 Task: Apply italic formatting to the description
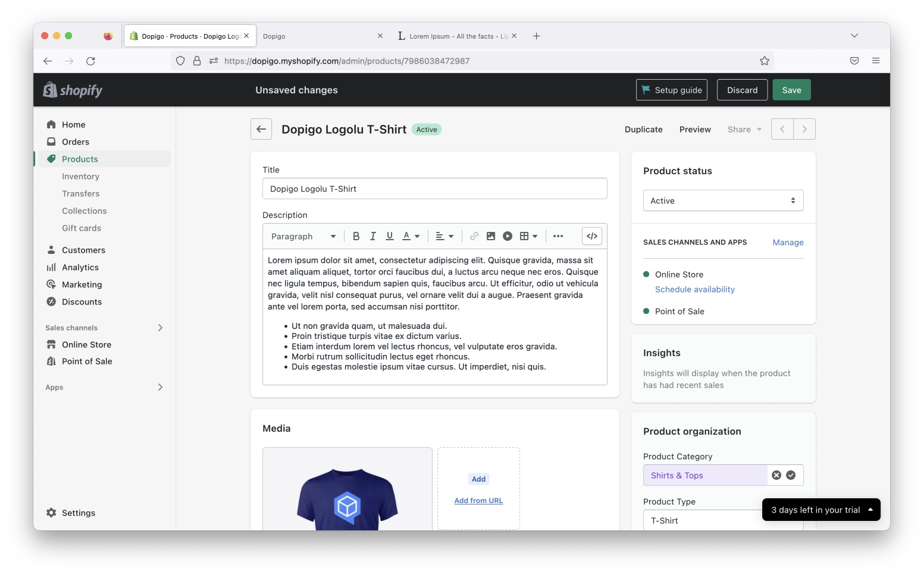(x=373, y=236)
